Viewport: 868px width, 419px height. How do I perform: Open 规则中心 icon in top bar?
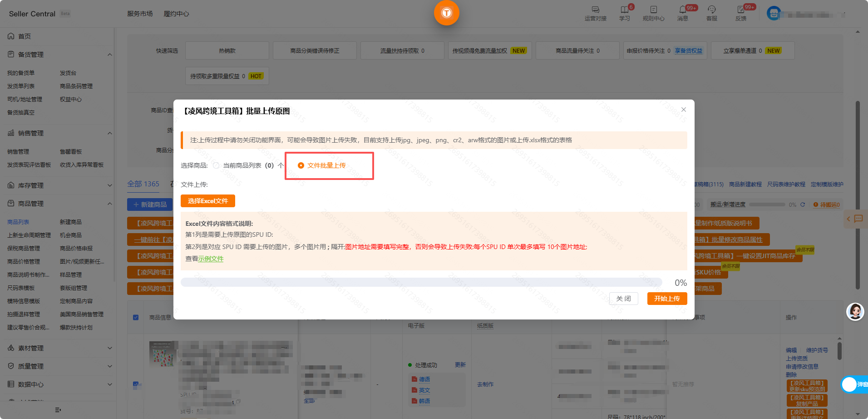tap(653, 10)
